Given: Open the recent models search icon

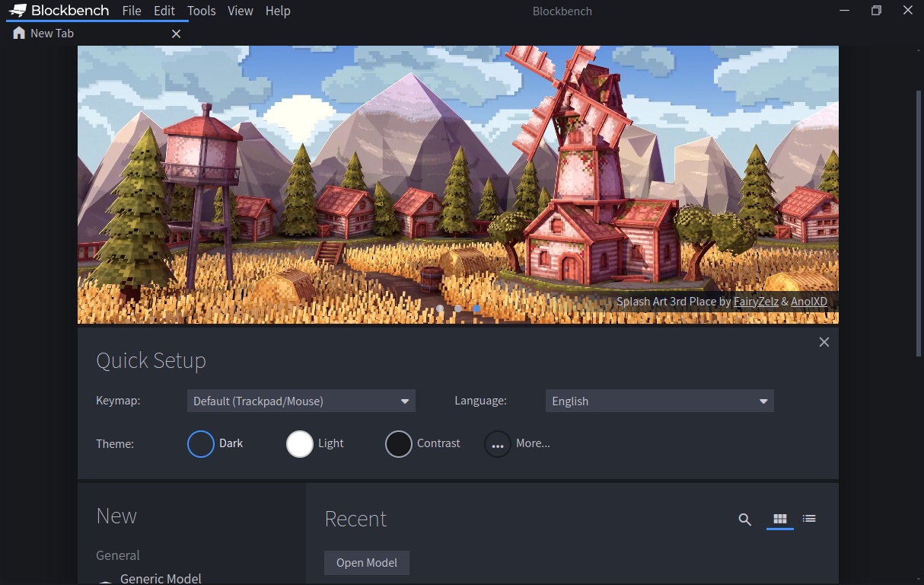Looking at the screenshot, I should coord(744,519).
